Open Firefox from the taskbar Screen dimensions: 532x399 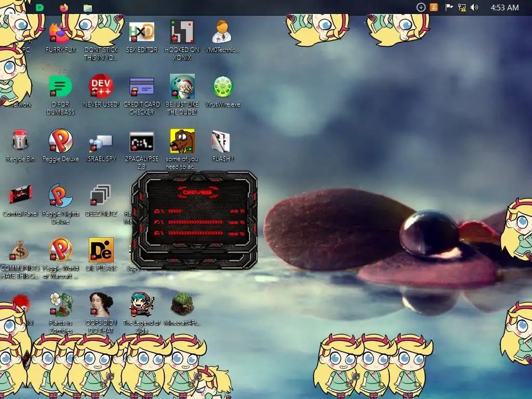pyautogui.click(x=64, y=7)
